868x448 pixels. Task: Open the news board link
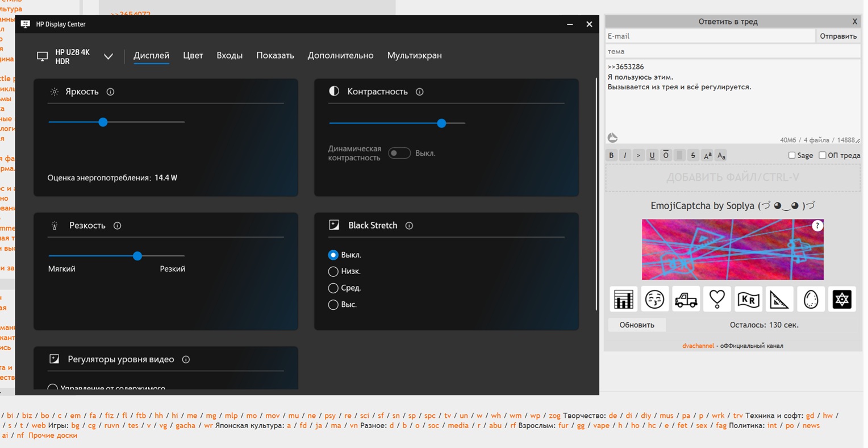click(x=811, y=425)
